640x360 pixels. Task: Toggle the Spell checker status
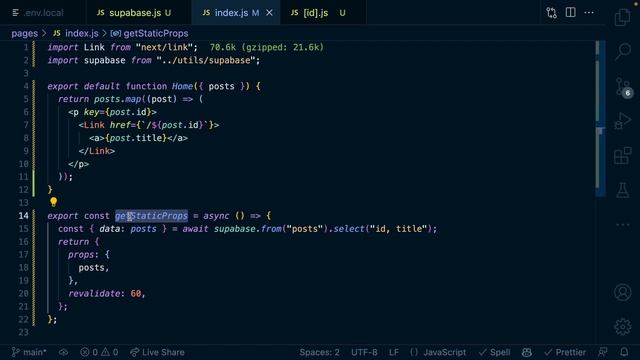click(494, 352)
